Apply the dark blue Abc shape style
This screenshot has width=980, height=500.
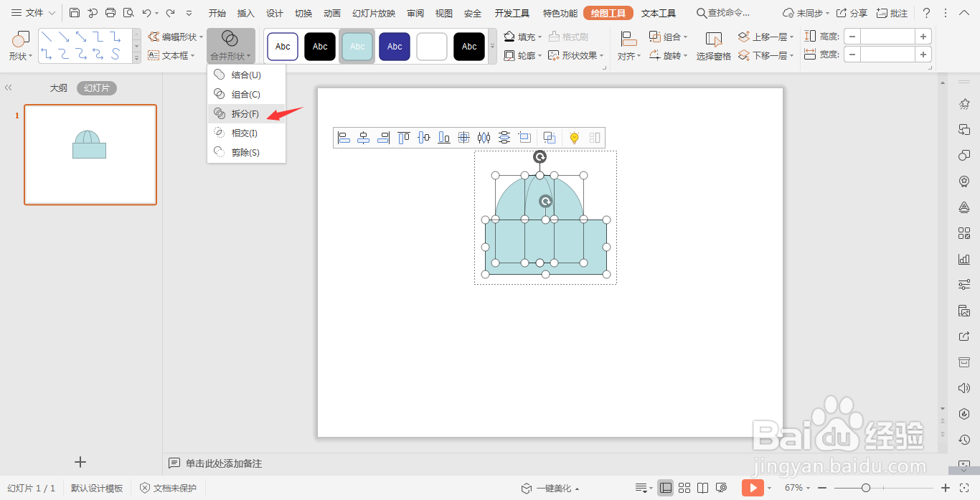click(395, 47)
